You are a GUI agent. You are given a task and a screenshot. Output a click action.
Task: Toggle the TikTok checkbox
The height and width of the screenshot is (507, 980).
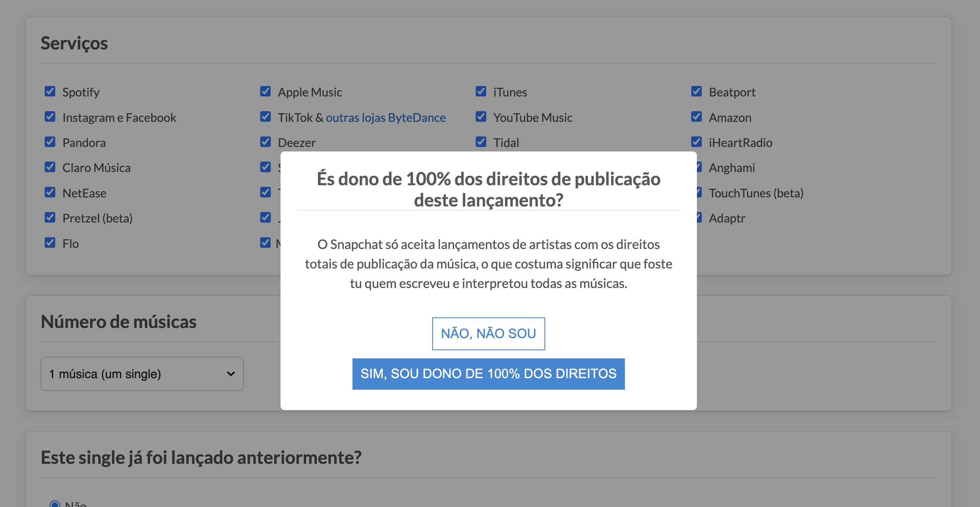tap(265, 116)
